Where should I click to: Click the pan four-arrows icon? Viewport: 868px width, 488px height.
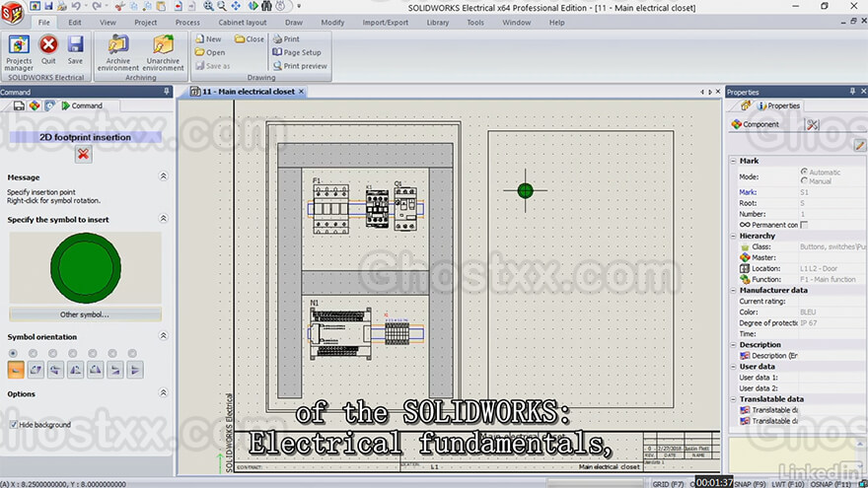tap(237, 6)
